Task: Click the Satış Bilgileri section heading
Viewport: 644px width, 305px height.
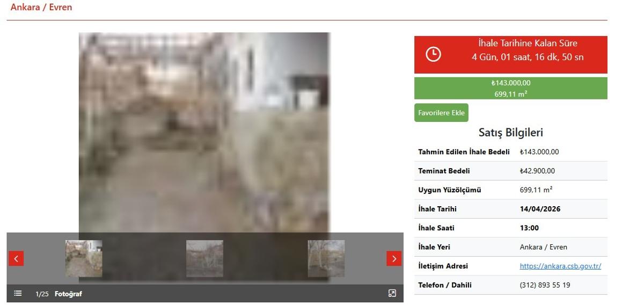Action: [x=510, y=132]
